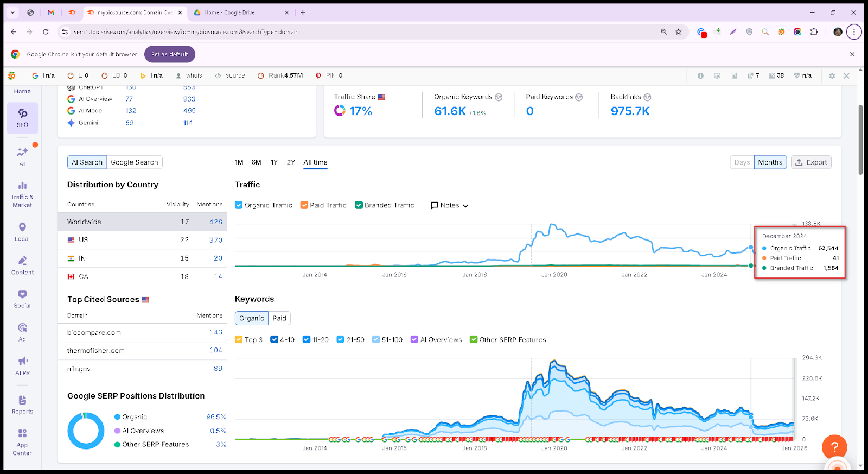This screenshot has height=474, width=868.
Task: Toggle the 51-100 keywords checkbox
Action: pyautogui.click(x=376, y=340)
